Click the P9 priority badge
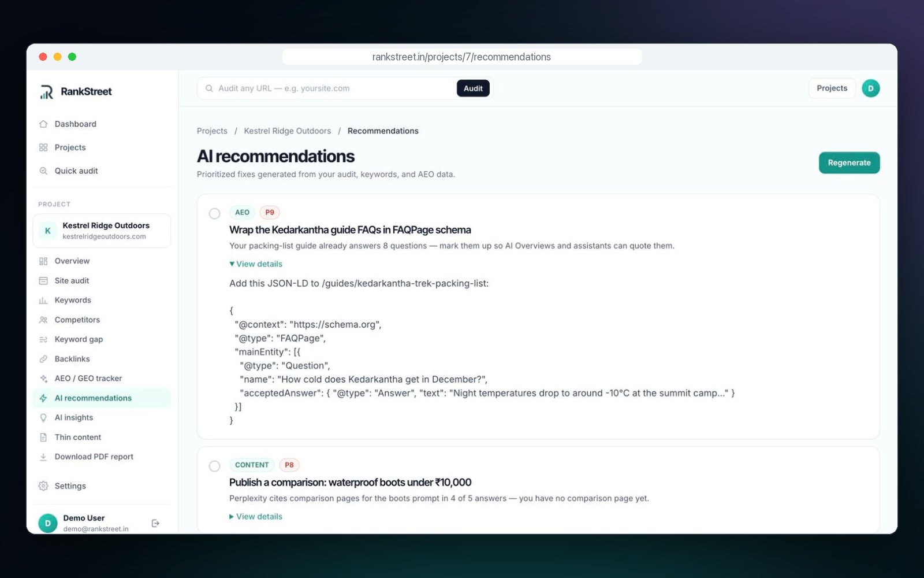924x578 pixels. coord(270,213)
